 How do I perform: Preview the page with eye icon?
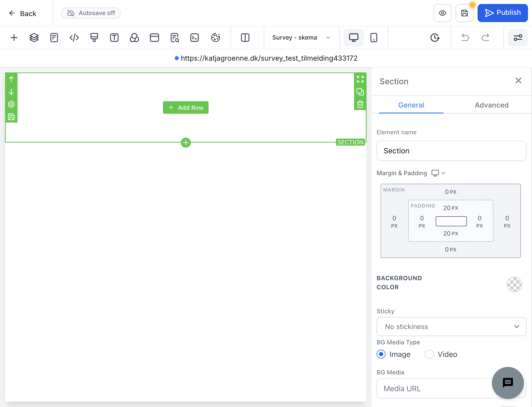pos(442,13)
